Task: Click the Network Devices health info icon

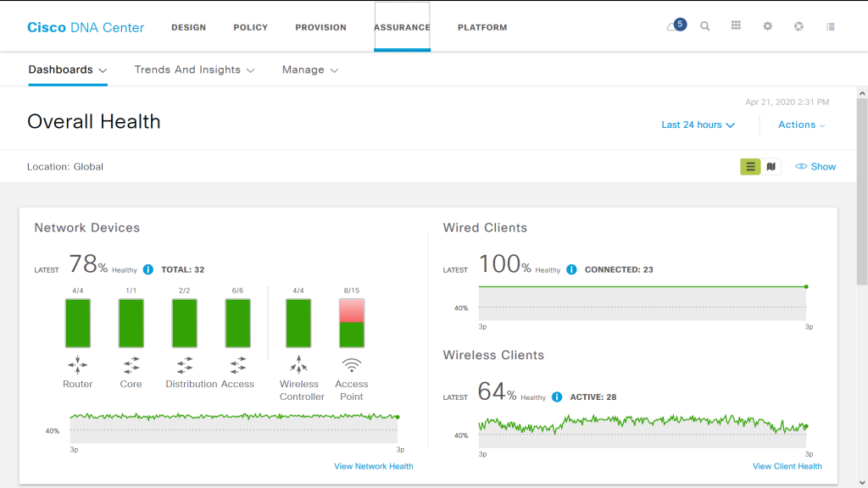Action: tap(147, 269)
